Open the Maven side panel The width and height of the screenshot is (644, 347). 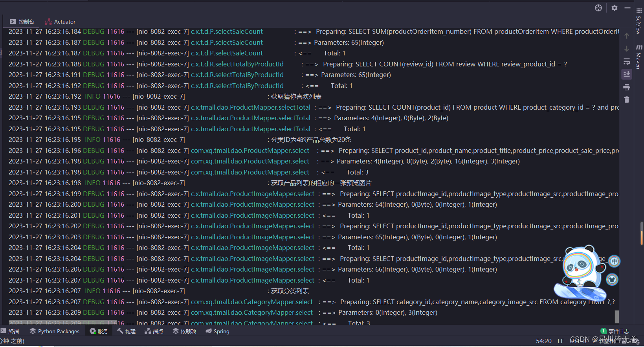click(639, 57)
